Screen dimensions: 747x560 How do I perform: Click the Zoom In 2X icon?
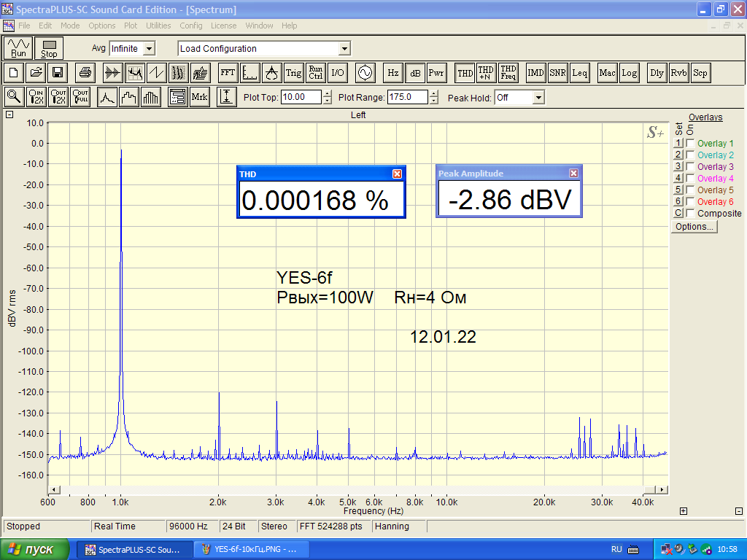[36, 97]
